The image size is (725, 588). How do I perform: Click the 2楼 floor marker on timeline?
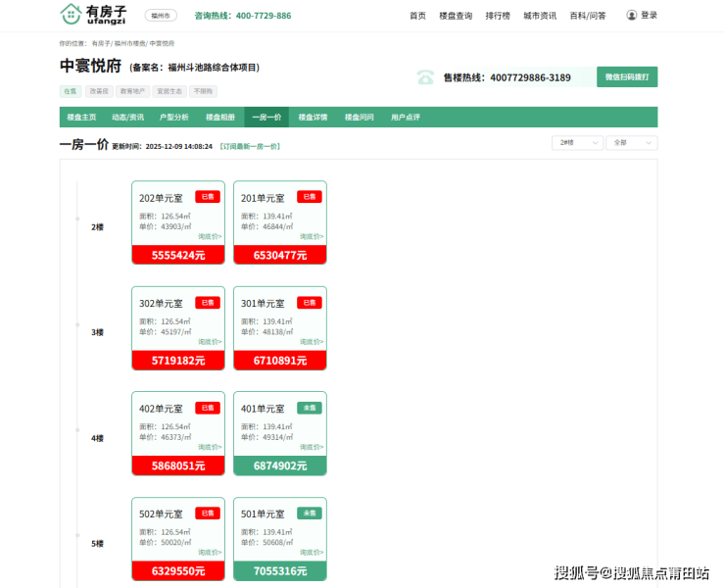(97, 226)
